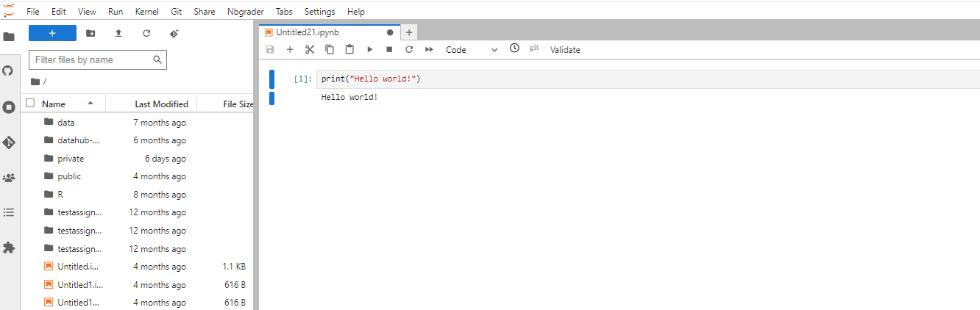Click the Hello world! output text
The image size is (980, 310).
click(349, 97)
